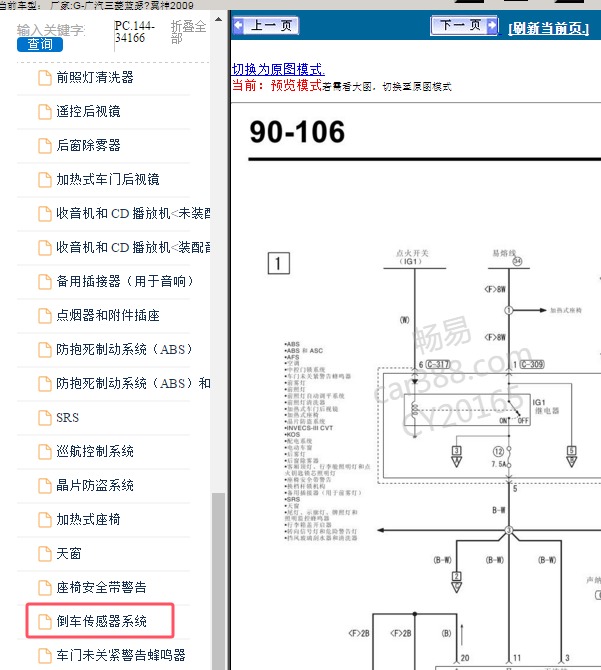This screenshot has height=670, width=601.
Task: Open the 后窗除雾器 entry
Action: point(88,145)
